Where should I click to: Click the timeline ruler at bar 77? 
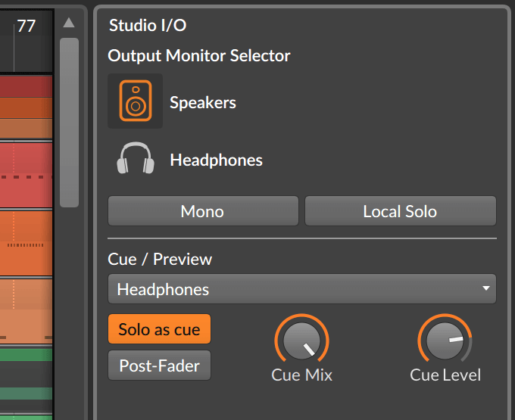[27, 26]
